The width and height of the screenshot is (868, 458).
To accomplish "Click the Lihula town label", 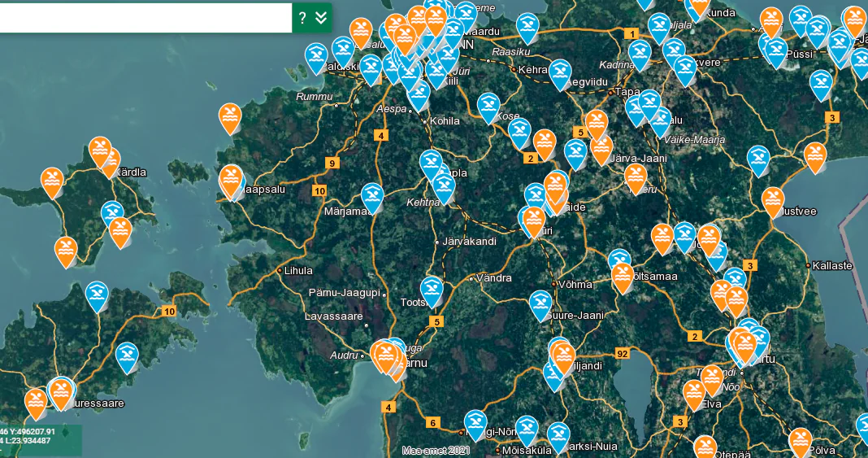I will tap(297, 270).
